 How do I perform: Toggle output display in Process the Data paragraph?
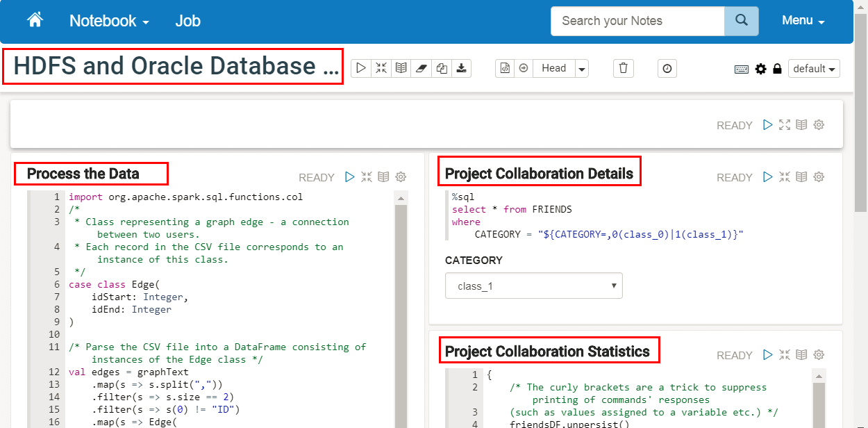[x=384, y=177]
